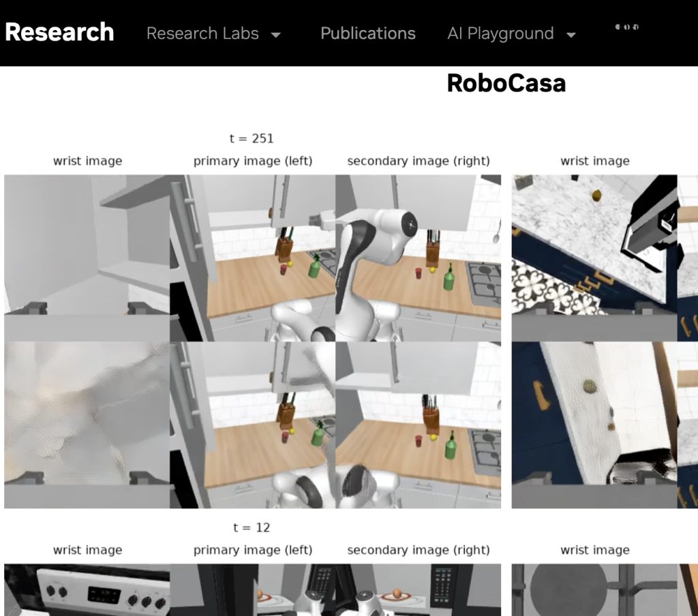Image resolution: width=698 pixels, height=616 pixels.
Task: Click the Research site logo
Action: coord(59,32)
